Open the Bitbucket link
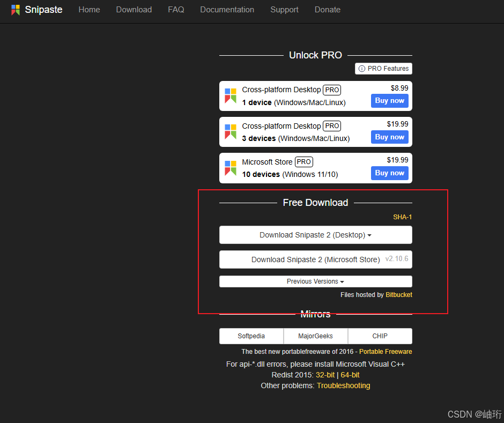504x423 pixels. pos(399,295)
